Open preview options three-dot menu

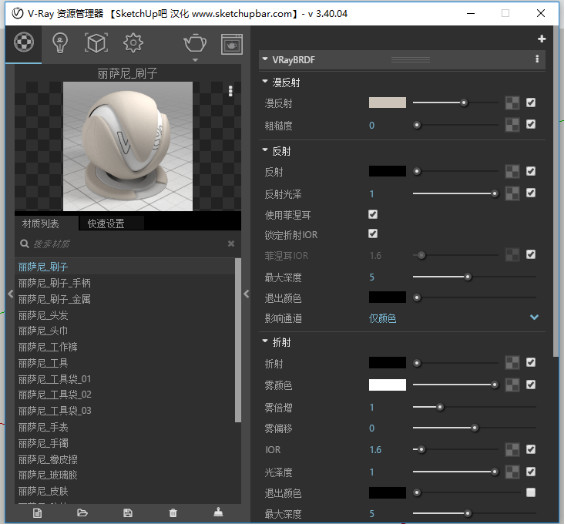point(231,91)
